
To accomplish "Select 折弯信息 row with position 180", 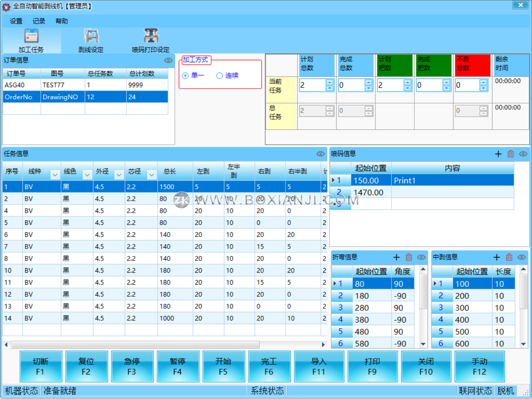I will point(373,296).
